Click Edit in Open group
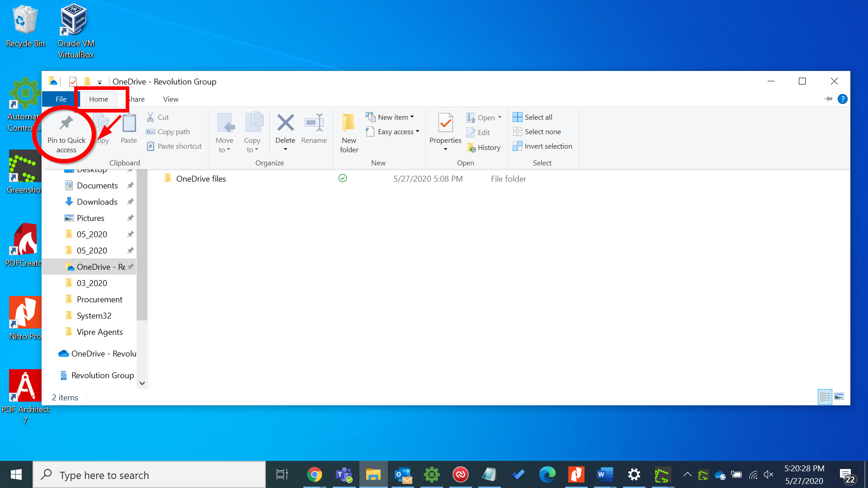868x488 pixels. (x=478, y=132)
